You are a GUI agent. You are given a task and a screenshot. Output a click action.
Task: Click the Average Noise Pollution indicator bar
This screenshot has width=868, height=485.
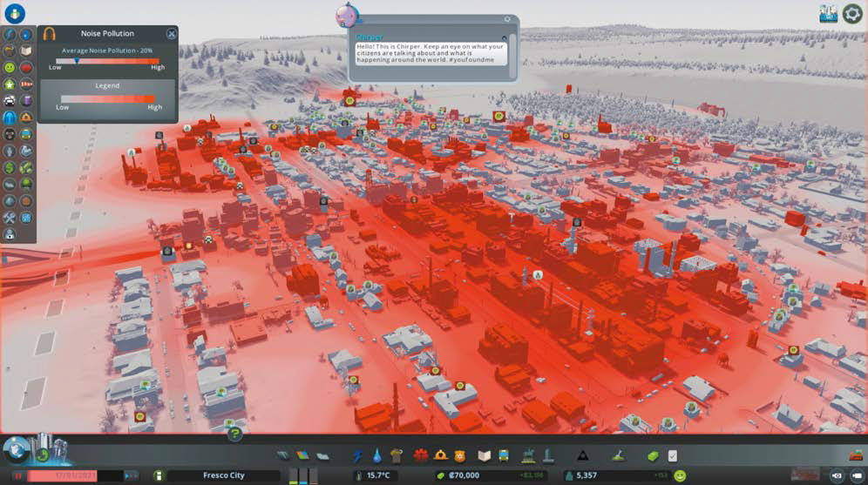[107, 61]
